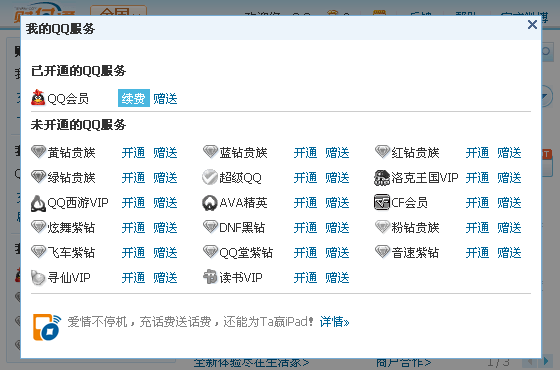Gift 绿钻贵族 via 赠送 link

tap(165, 178)
